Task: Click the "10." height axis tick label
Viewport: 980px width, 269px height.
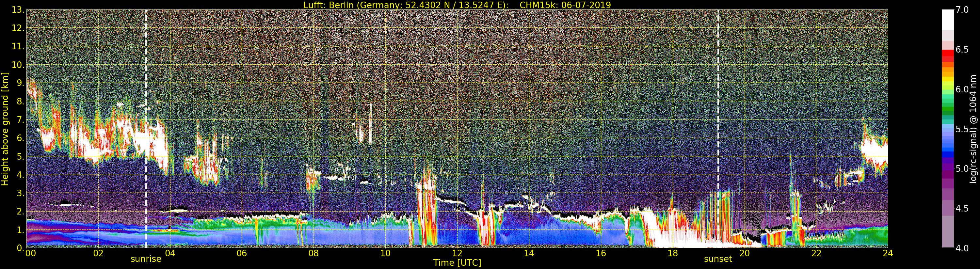Action: click(18, 65)
